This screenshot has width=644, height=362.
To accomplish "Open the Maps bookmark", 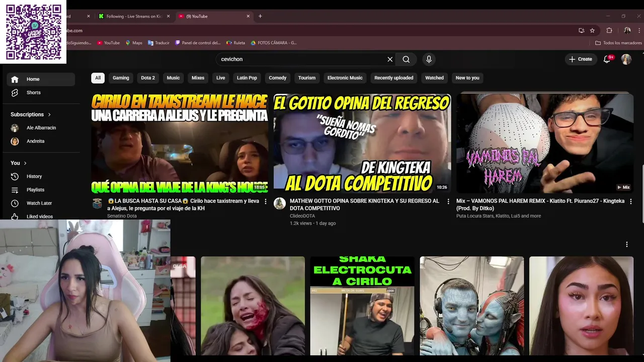I will pyautogui.click(x=133, y=43).
